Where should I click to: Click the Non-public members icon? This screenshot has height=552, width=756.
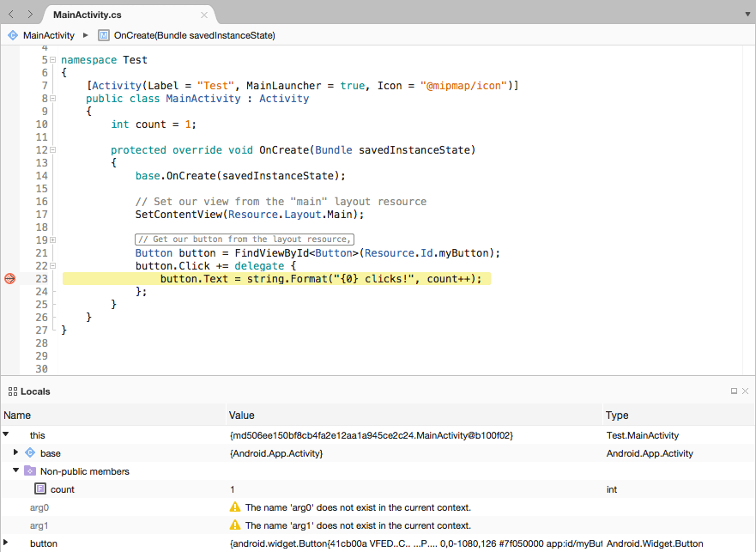tap(29, 471)
